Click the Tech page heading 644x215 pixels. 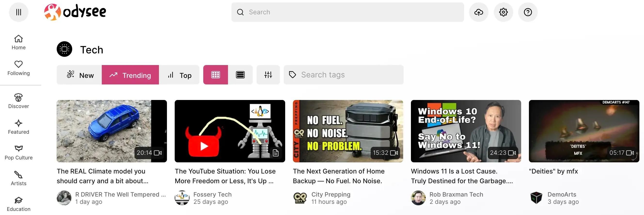point(92,50)
